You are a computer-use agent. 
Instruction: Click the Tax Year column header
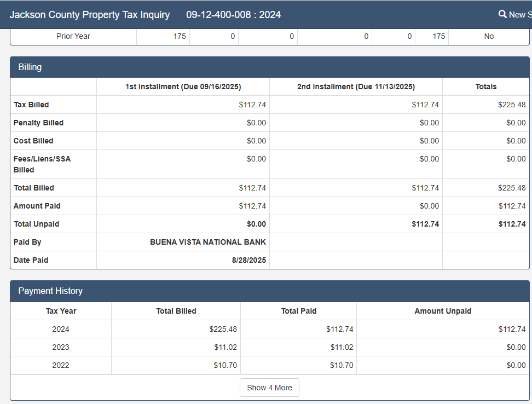pos(61,311)
